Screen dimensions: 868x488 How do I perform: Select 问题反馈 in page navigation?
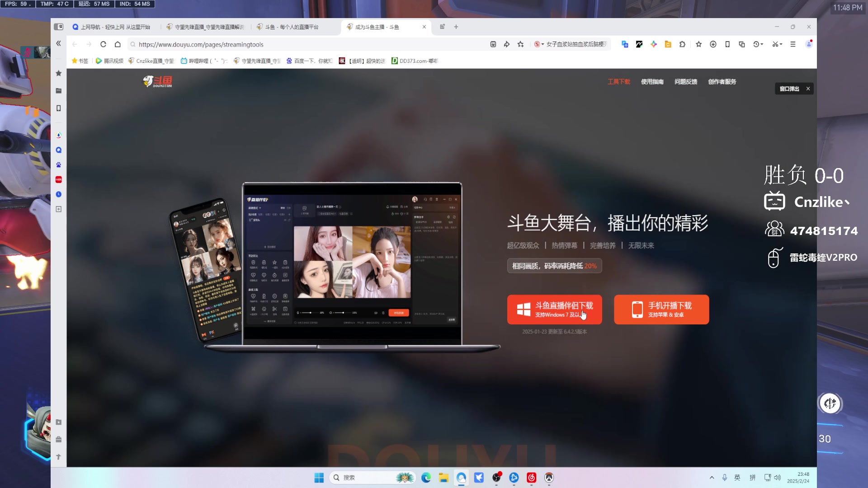pos(686,82)
